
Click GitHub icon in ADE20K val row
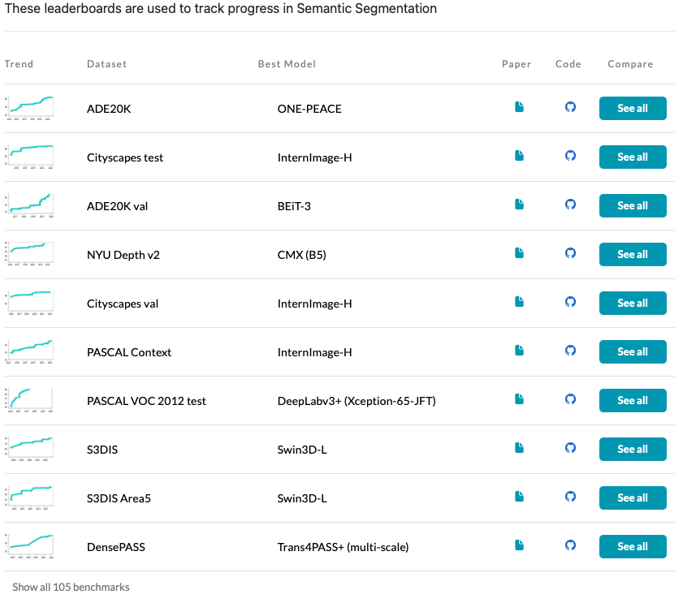tap(570, 205)
